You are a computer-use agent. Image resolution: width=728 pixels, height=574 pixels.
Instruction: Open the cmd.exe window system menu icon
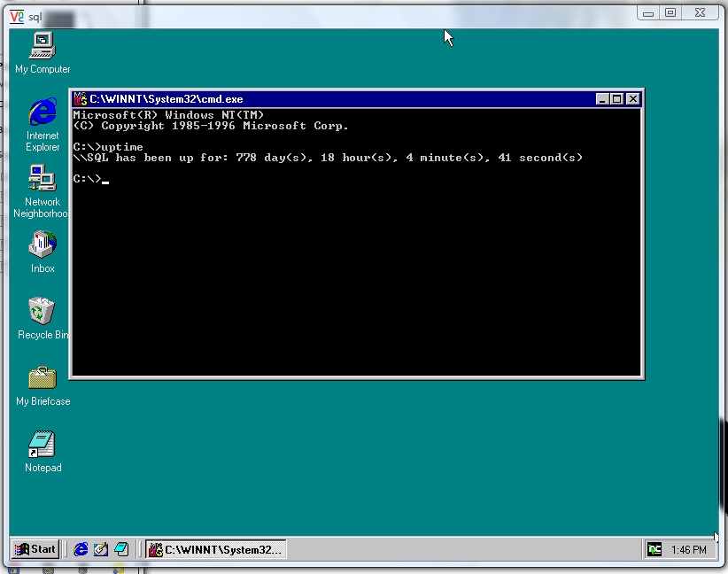click(80, 99)
